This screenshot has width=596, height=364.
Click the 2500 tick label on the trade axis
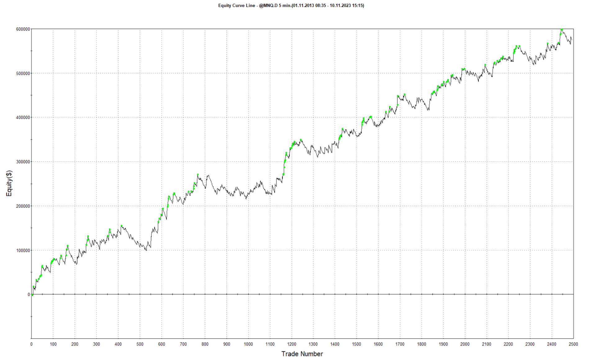tap(573, 344)
